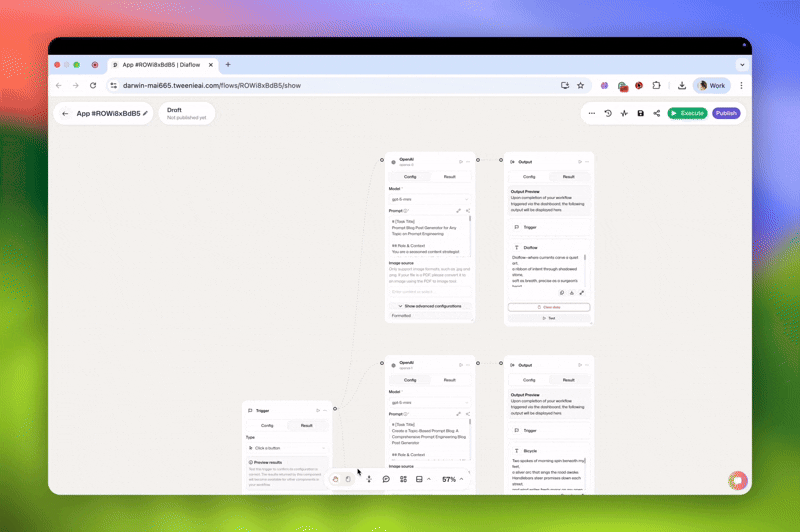This screenshot has width=800, height=532.
Task: Open the 57% zoom level dropdown
Action: coord(453,479)
